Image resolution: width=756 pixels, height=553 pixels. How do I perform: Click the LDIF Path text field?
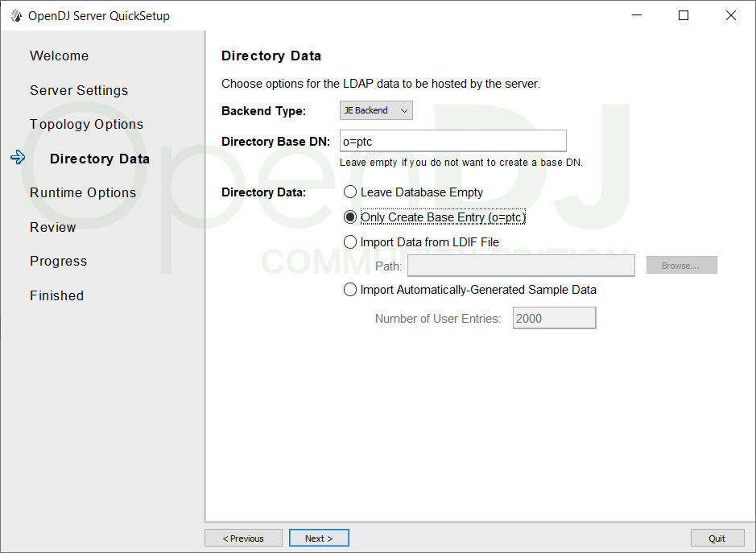tap(521, 266)
